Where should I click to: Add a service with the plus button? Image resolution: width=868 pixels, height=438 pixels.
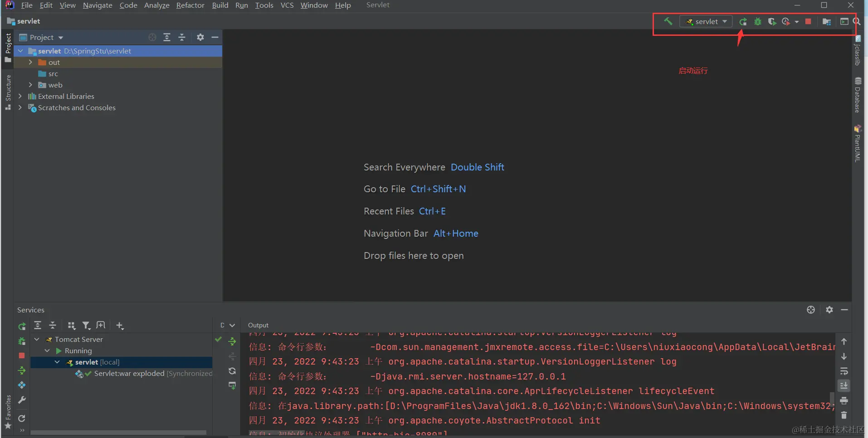[120, 325]
